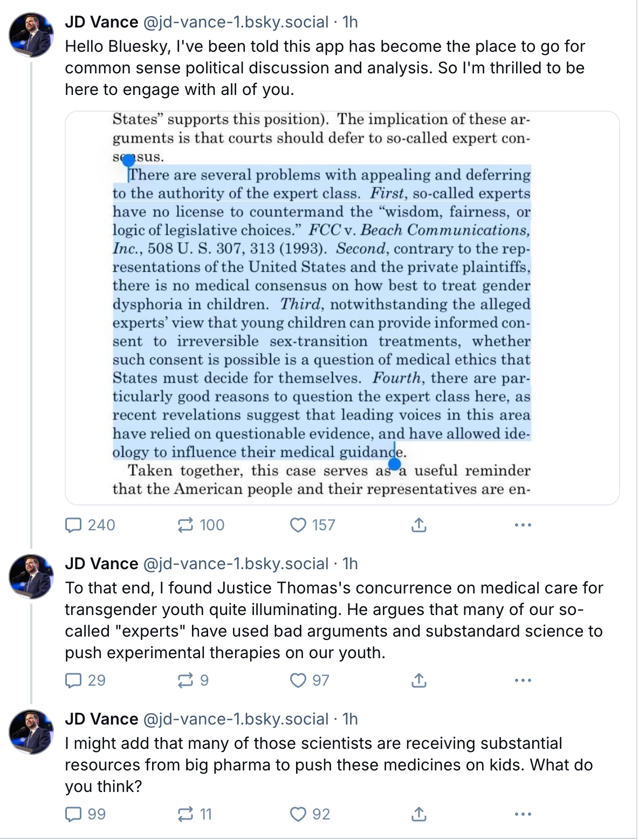This screenshot has height=840, width=639.
Task: Click the avatar beside the big pharma post
Action: 31,732
